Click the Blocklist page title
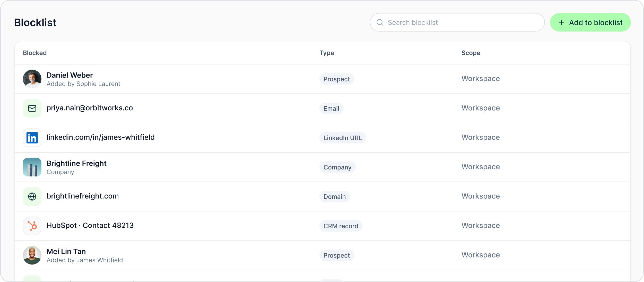This screenshot has height=282, width=644. click(35, 22)
